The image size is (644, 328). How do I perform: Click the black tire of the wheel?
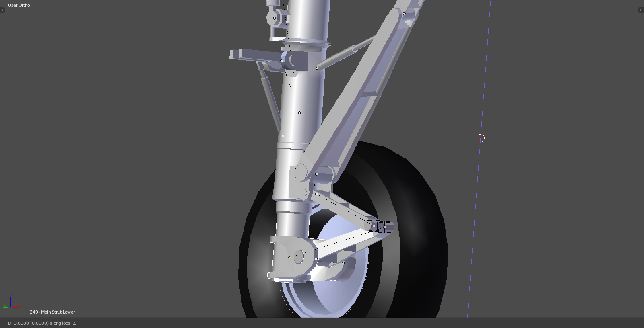pyautogui.click(x=419, y=225)
